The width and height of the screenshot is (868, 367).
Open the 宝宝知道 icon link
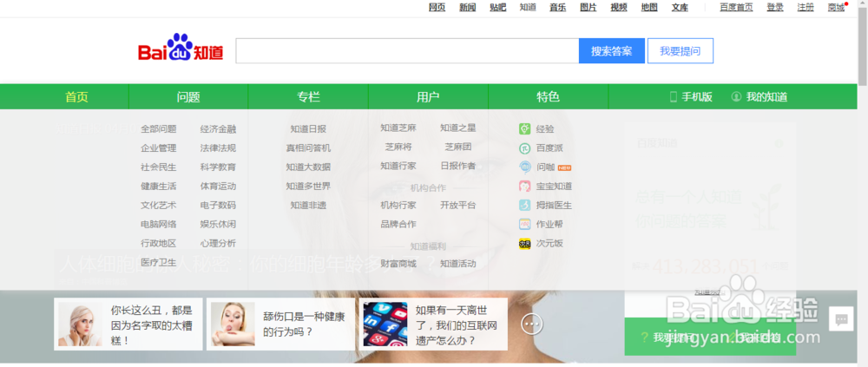(x=525, y=186)
